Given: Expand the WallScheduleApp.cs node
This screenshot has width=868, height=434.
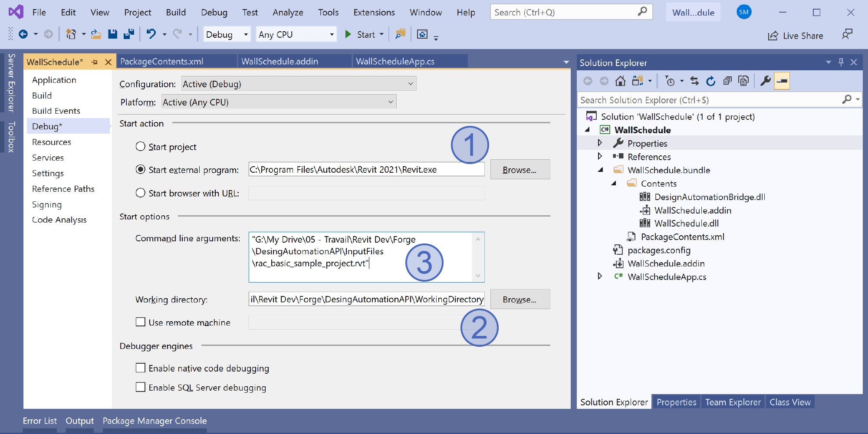Looking at the screenshot, I should point(600,276).
